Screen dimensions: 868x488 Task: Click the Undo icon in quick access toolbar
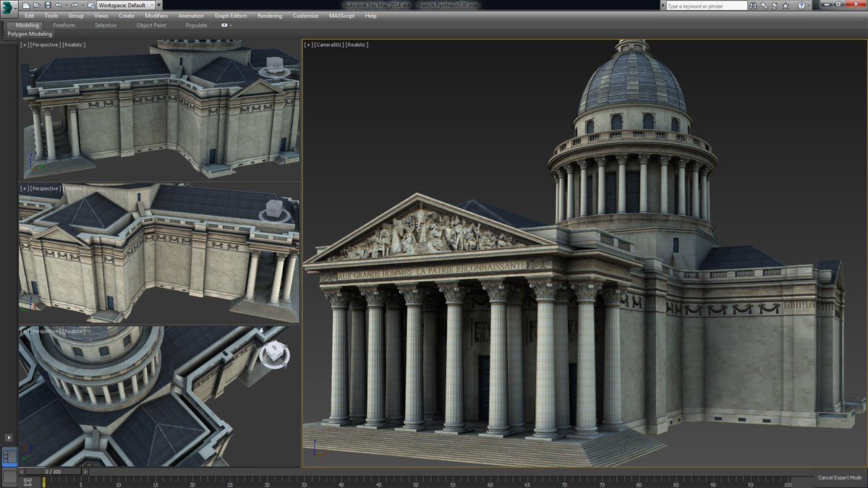click(58, 5)
